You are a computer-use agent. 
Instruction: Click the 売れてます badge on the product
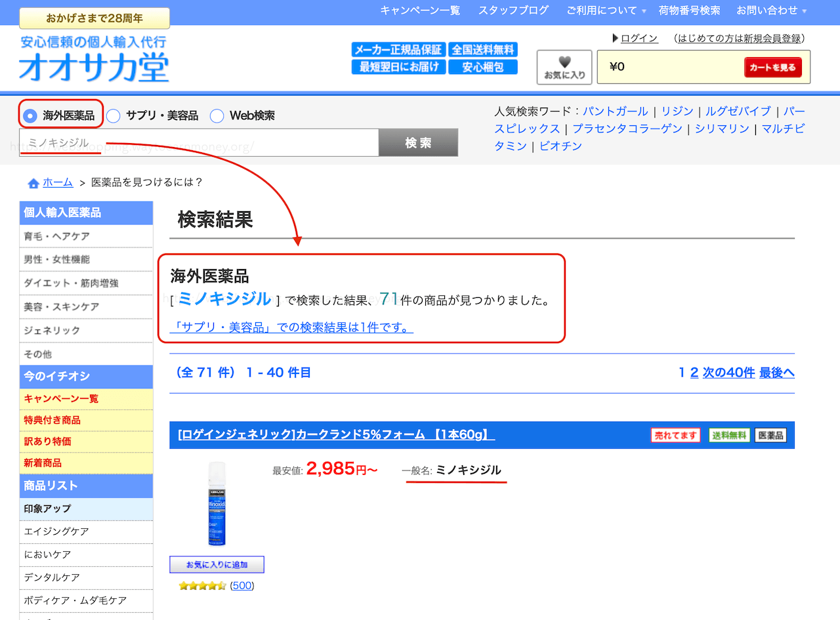675,435
